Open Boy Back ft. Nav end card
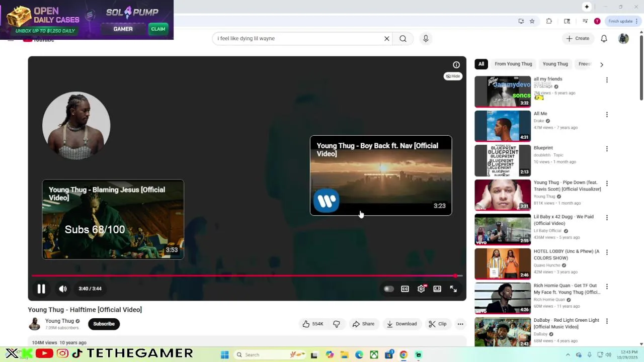This screenshot has width=644, height=362. [381, 175]
